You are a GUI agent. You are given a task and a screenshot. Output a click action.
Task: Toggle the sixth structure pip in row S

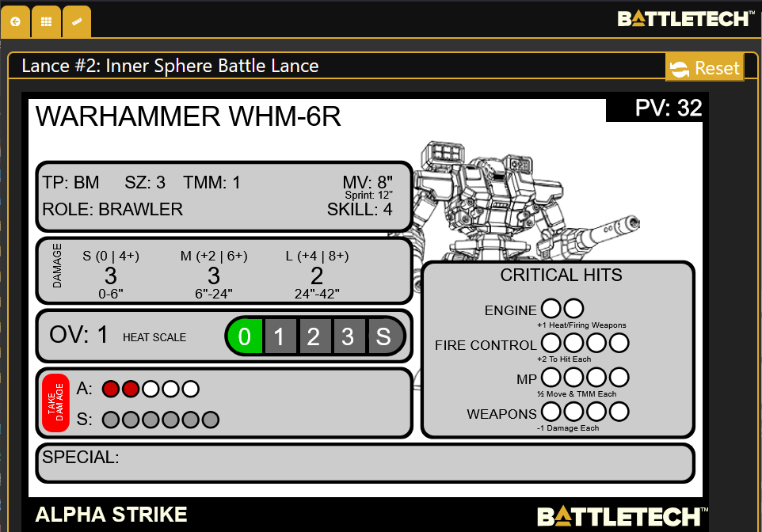(211, 420)
